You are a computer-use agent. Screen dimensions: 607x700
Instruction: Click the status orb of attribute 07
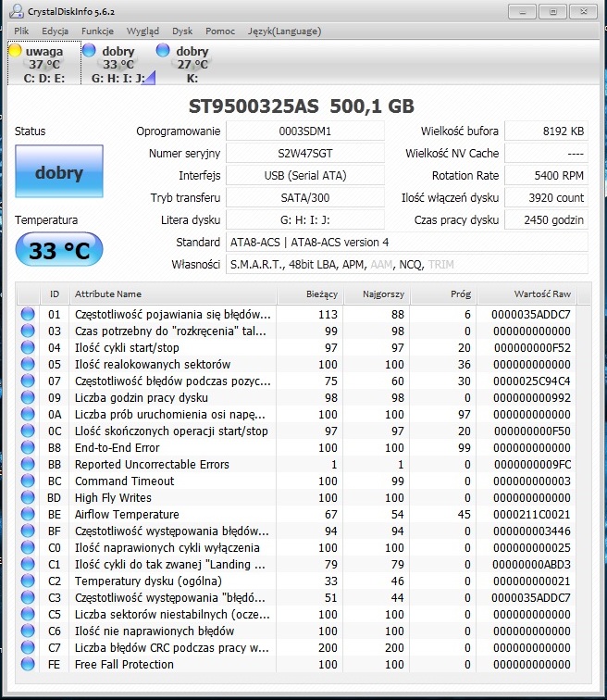tap(28, 381)
